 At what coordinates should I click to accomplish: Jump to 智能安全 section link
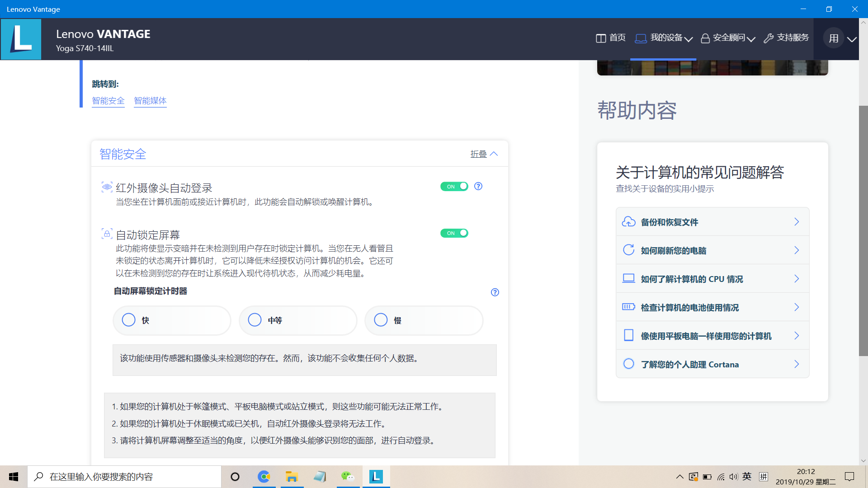[x=108, y=101]
